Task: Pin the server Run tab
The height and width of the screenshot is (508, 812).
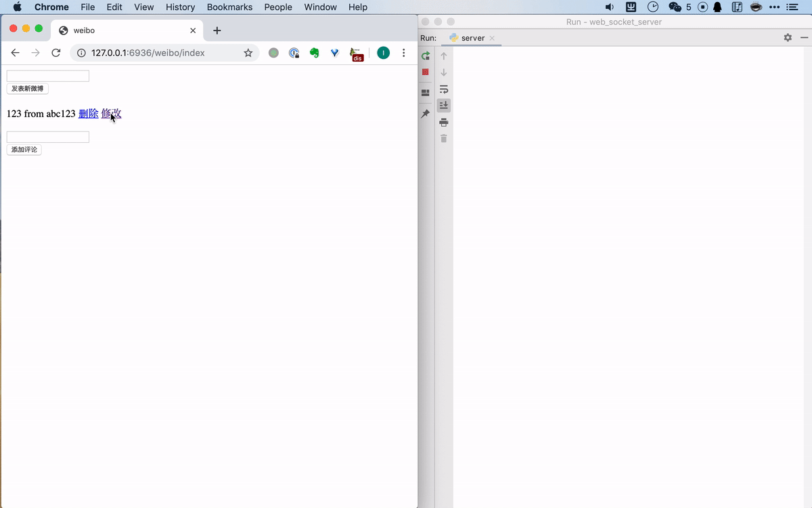Action: [x=425, y=113]
